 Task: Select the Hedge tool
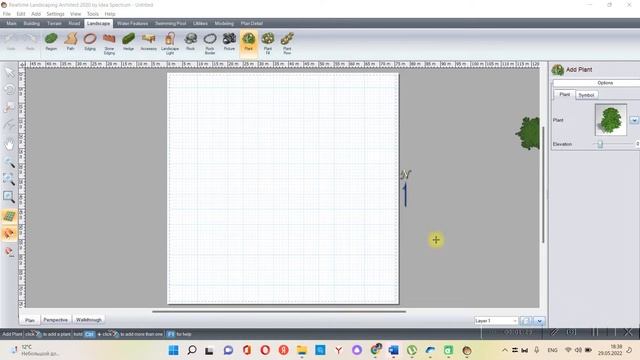pos(128,42)
